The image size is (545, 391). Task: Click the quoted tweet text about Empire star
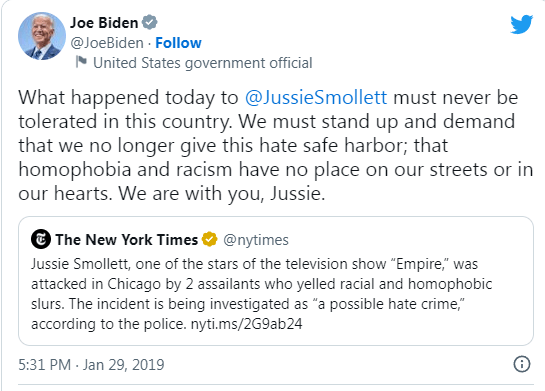261,294
